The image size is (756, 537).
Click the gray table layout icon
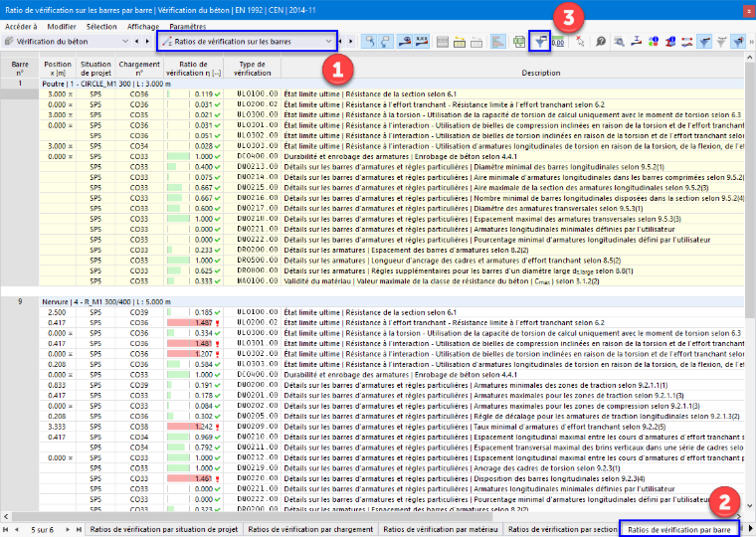click(443, 42)
